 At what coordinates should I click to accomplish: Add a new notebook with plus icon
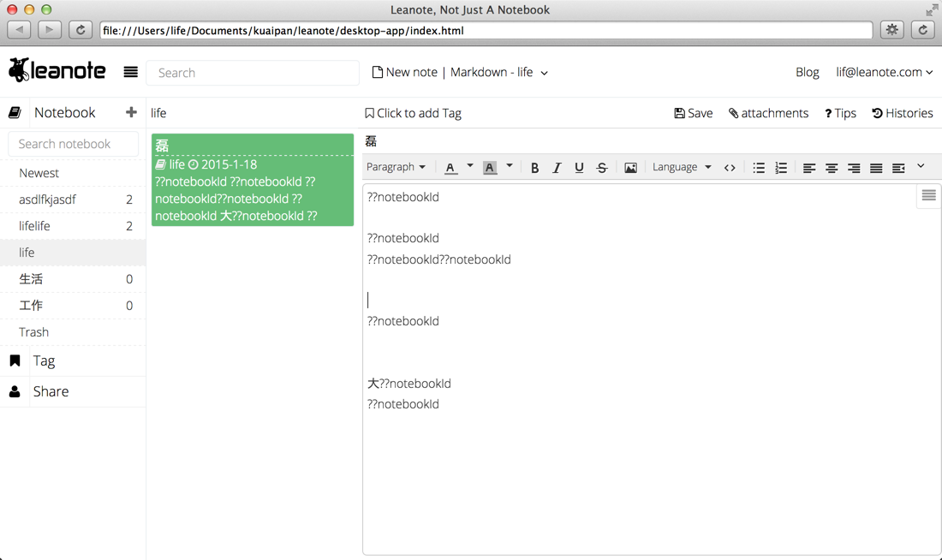131,112
